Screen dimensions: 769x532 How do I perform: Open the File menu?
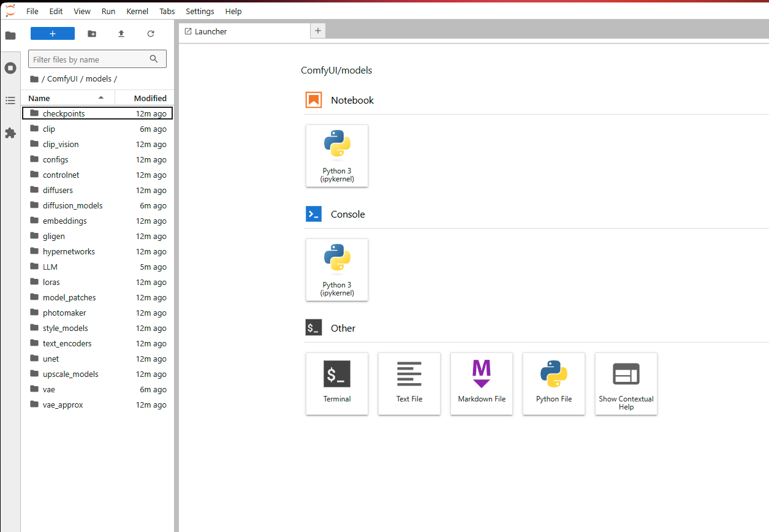32,11
